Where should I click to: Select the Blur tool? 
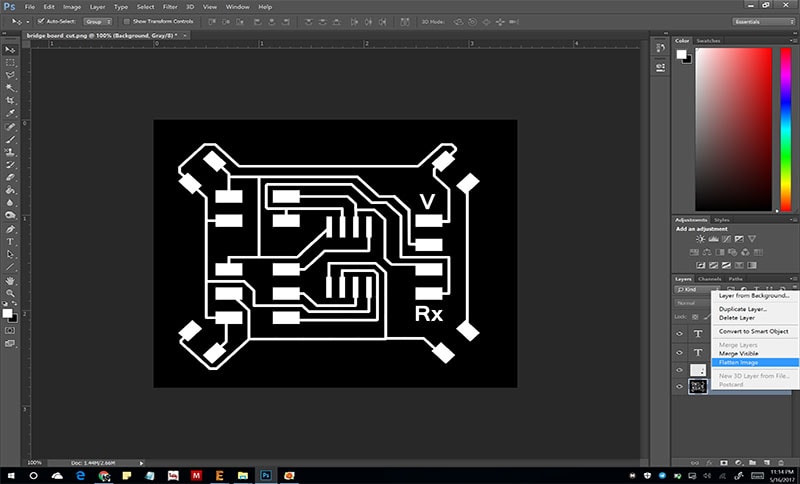pos(10,203)
